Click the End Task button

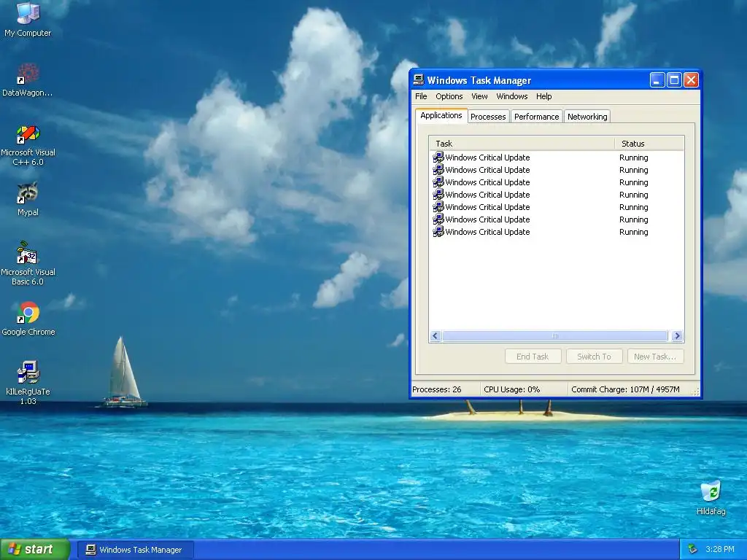click(533, 356)
